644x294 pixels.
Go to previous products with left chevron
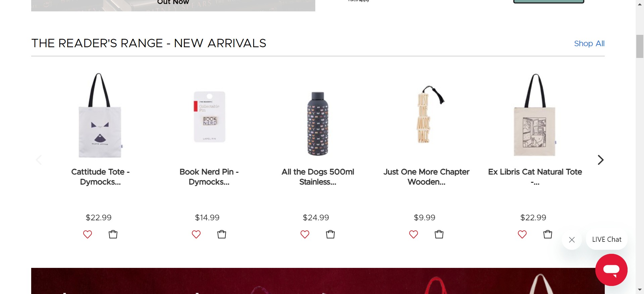(39, 160)
